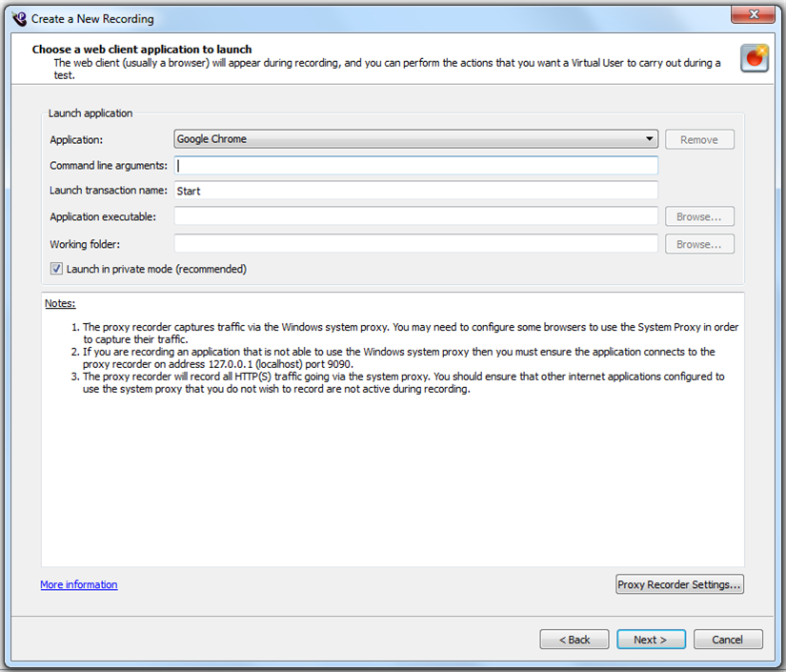This screenshot has width=786, height=672.
Task: Click the Launch transaction name field
Action: coord(415,191)
